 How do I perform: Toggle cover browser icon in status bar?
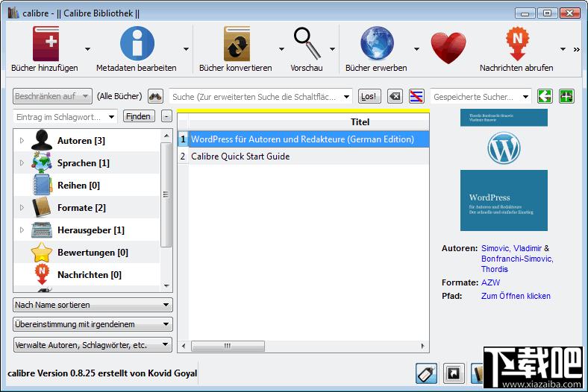click(454, 373)
